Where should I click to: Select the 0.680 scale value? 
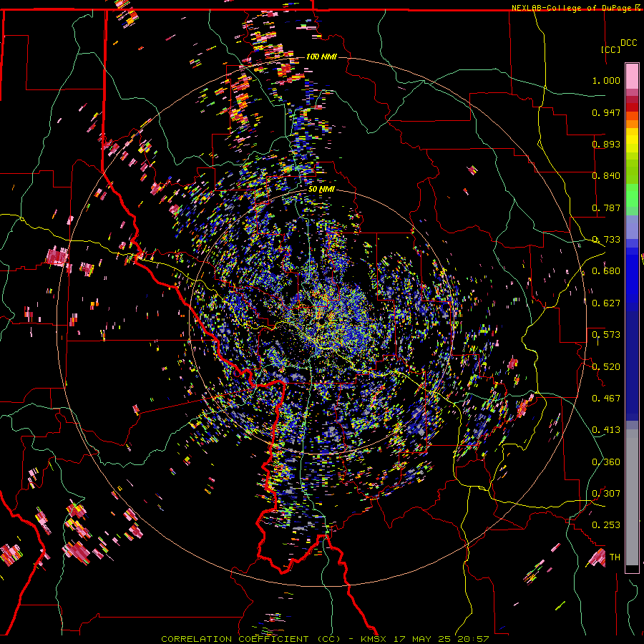click(x=606, y=271)
